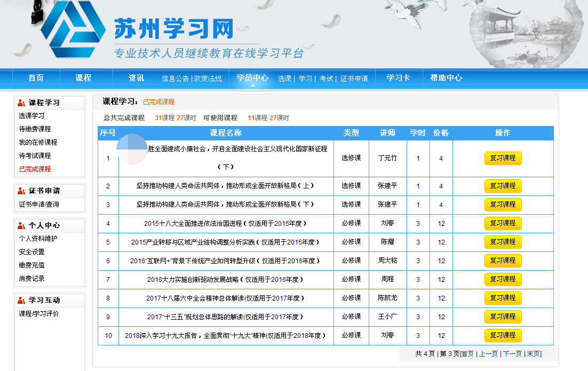Viewport: 588px width, 371px height.
Task: Open 选课学习 in the left sidebar
Action: point(31,116)
